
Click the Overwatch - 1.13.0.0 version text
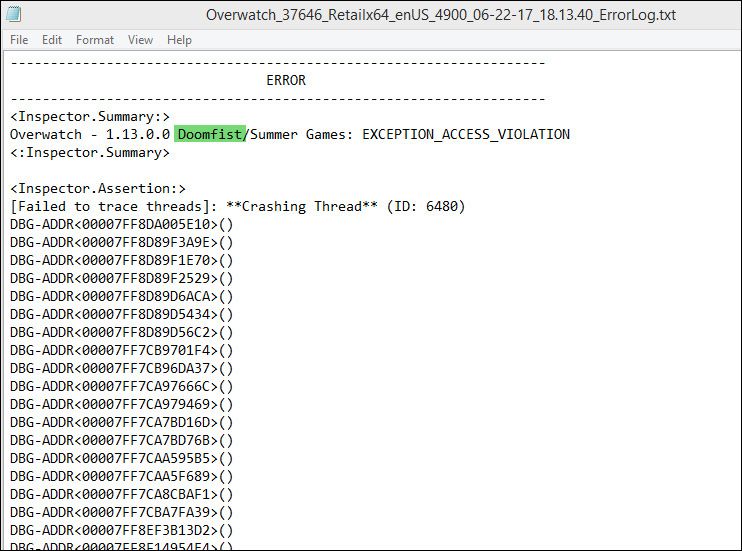click(x=90, y=134)
